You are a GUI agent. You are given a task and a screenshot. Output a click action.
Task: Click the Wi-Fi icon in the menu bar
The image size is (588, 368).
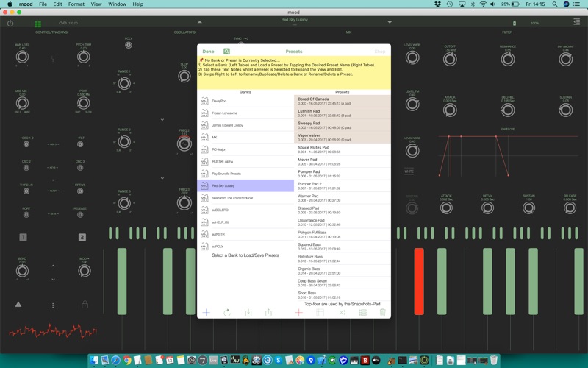point(483,4)
